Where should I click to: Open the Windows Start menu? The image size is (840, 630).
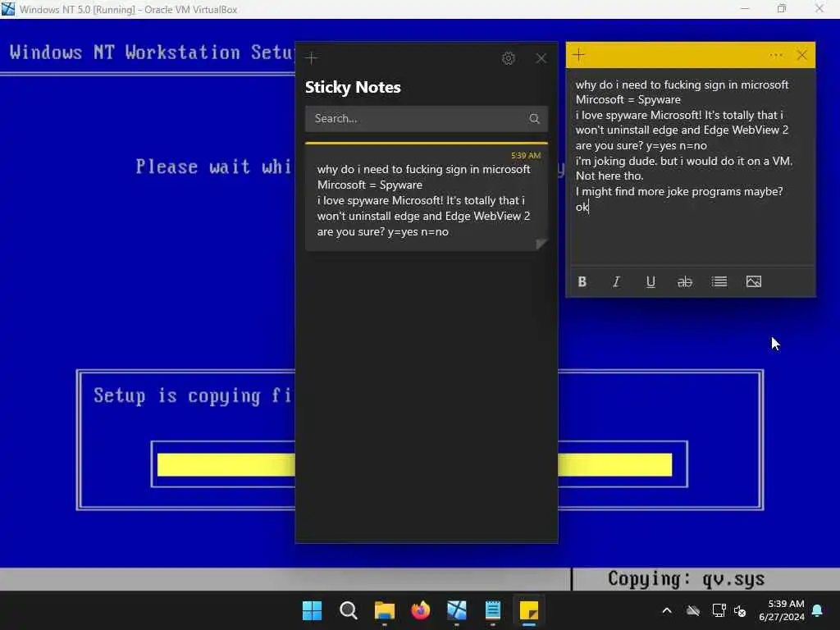click(x=313, y=610)
